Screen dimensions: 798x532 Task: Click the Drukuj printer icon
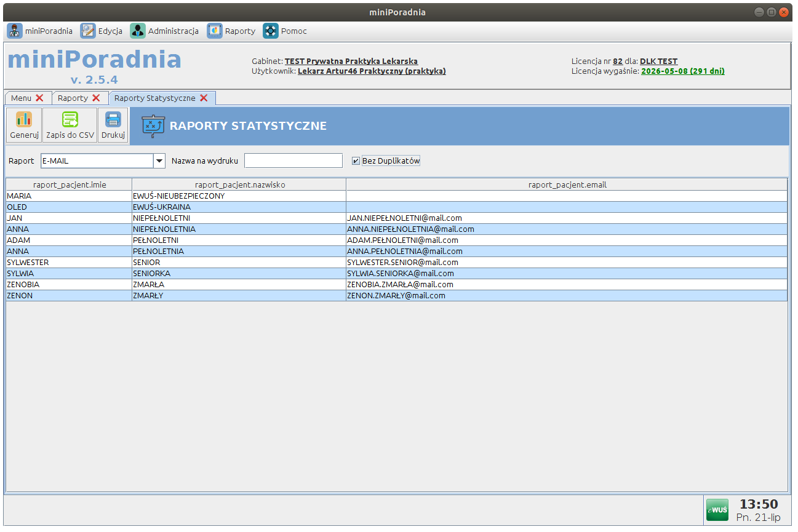[113, 120]
